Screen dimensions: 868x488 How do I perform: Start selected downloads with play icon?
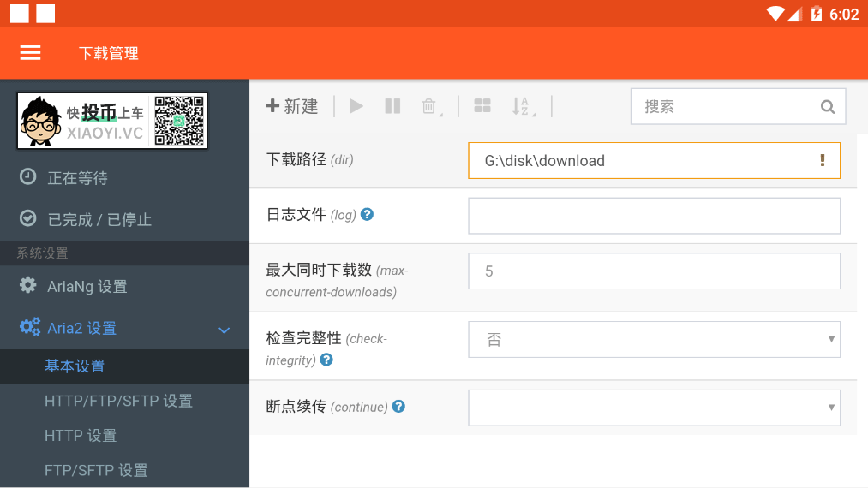pyautogui.click(x=356, y=106)
